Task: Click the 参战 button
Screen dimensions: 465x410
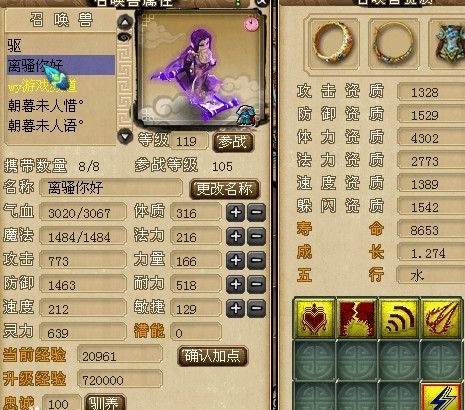Action: click(233, 142)
